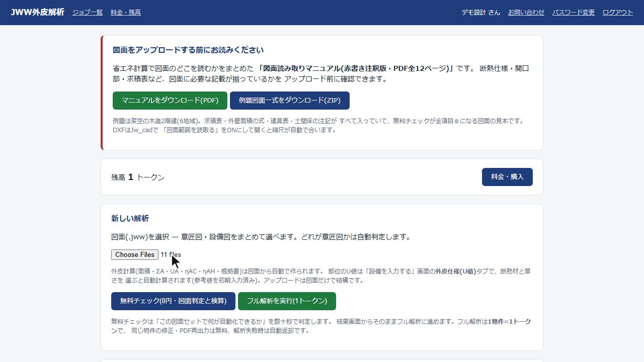
Task: Open the 料金・残高 navigation link
Action: (x=126, y=13)
